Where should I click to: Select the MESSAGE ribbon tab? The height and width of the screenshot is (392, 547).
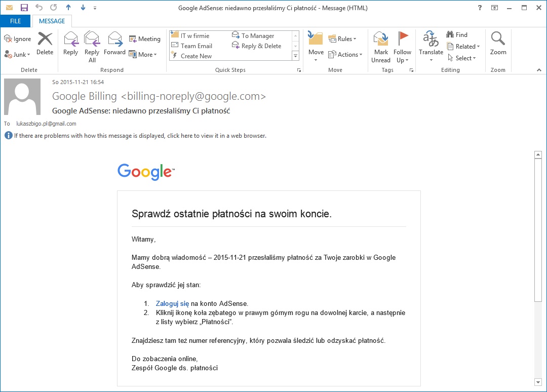pyautogui.click(x=52, y=21)
